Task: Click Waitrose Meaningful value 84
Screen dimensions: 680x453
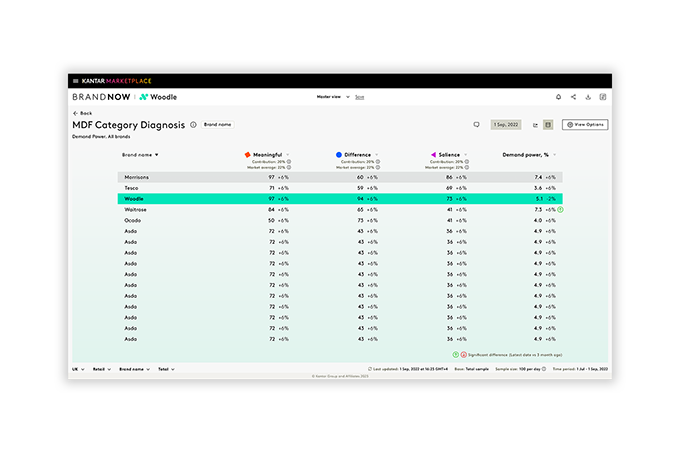Action: [271, 210]
